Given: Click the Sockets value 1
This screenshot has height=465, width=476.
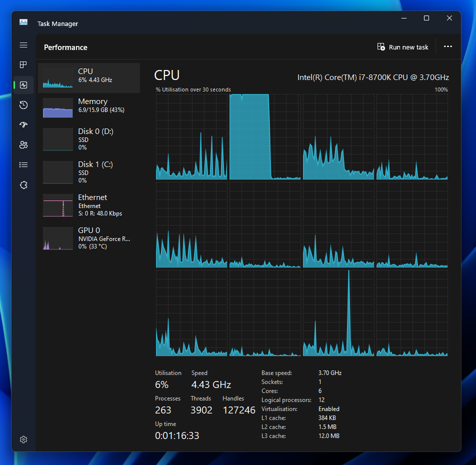Looking at the screenshot, I should 320,382.
